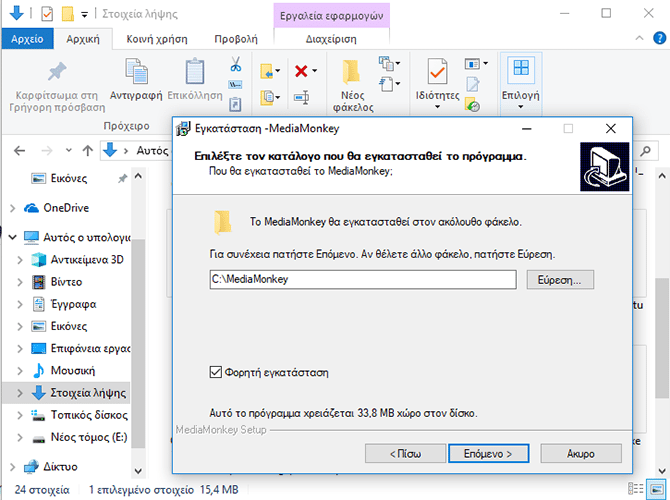This screenshot has height=500, width=670.
Task: Select the Αρχική ribbon tab
Action: tap(83, 39)
